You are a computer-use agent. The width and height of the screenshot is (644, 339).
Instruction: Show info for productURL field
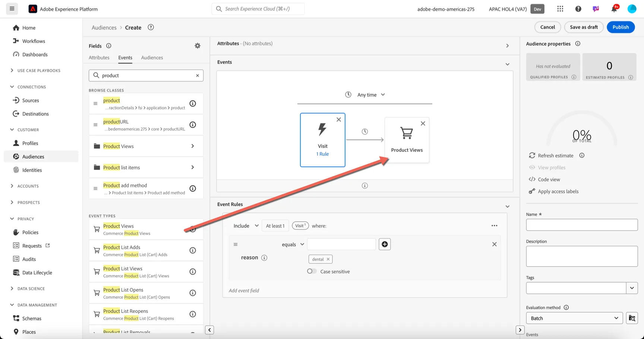click(193, 125)
